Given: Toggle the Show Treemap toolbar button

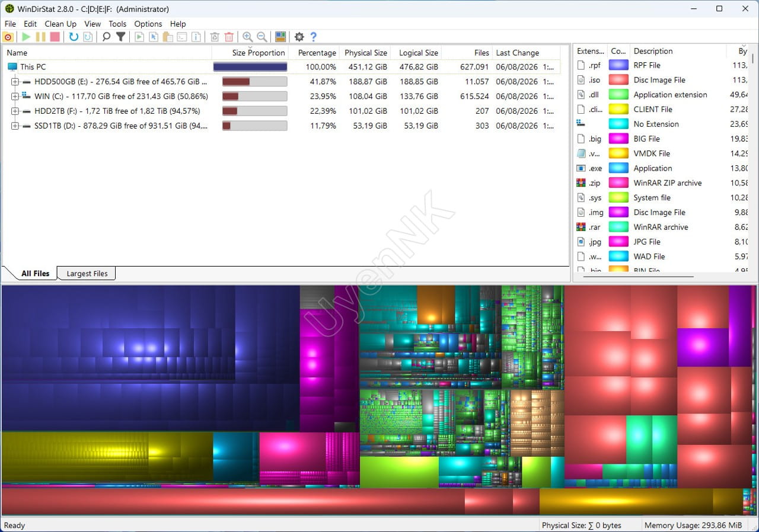Looking at the screenshot, I should pos(280,37).
